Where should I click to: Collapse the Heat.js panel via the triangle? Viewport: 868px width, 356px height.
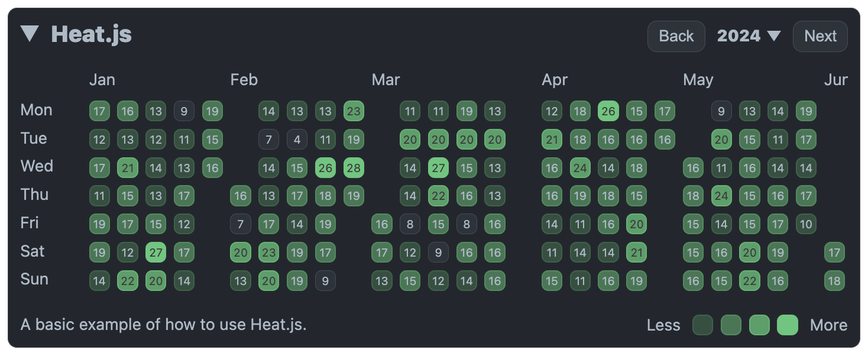point(30,34)
